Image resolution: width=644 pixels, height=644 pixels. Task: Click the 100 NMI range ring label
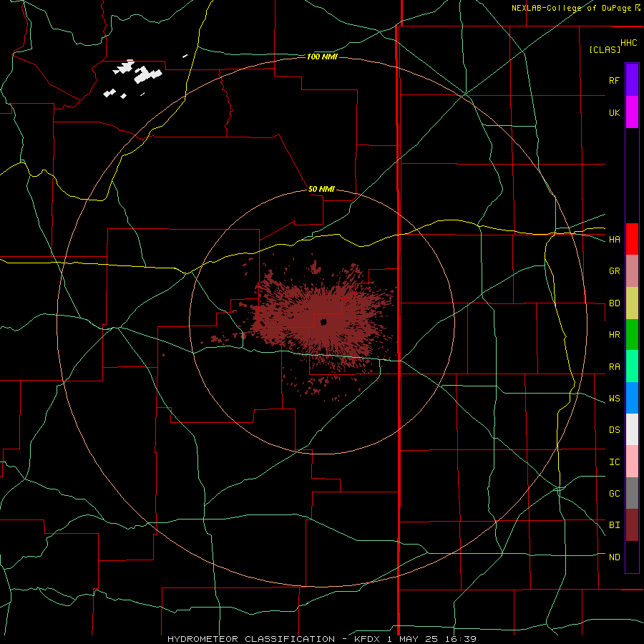coord(322,57)
